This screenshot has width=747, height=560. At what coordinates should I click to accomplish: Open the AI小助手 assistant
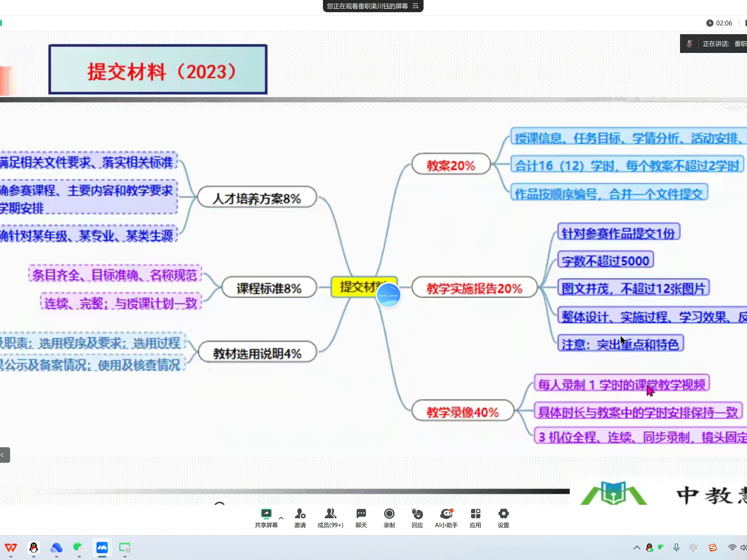[x=446, y=518]
